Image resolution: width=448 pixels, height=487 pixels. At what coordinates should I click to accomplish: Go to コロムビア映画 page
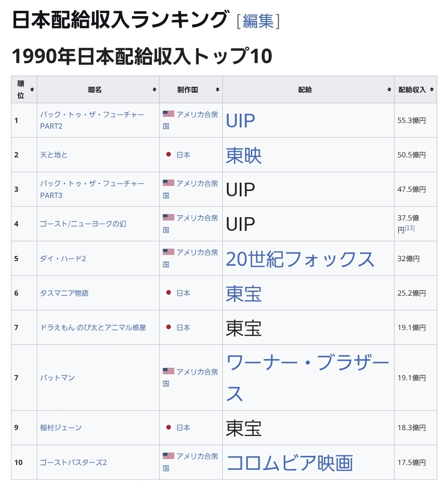(290, 463)
